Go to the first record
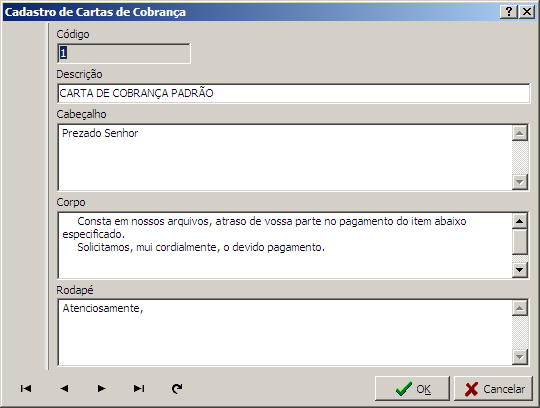Viewport: 540px width, 408px height. [x=26, y=388]
